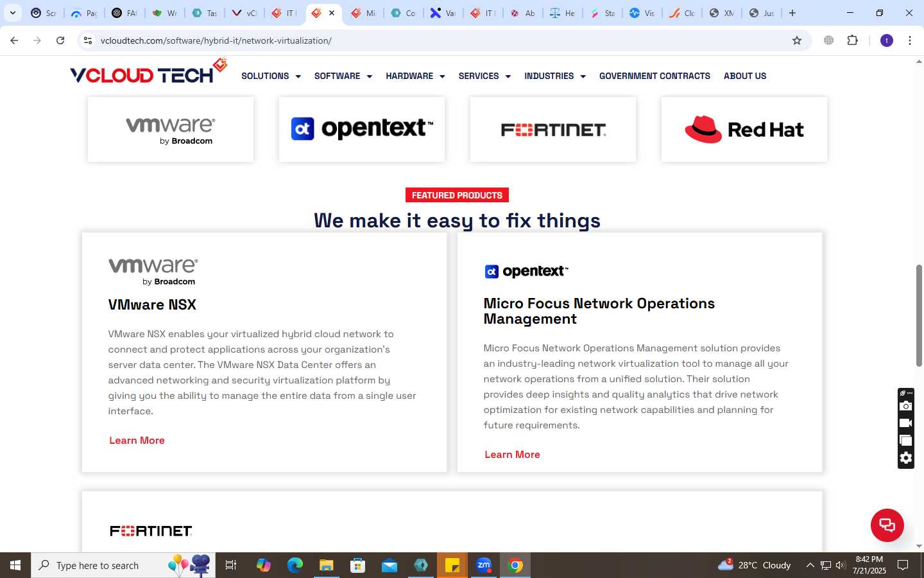Expand the HARDWARE menu

point(415,76)
